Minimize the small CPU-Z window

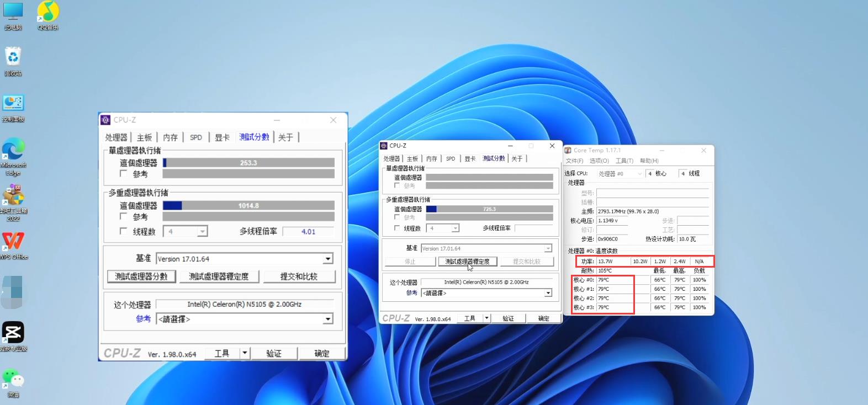(510, 146)
